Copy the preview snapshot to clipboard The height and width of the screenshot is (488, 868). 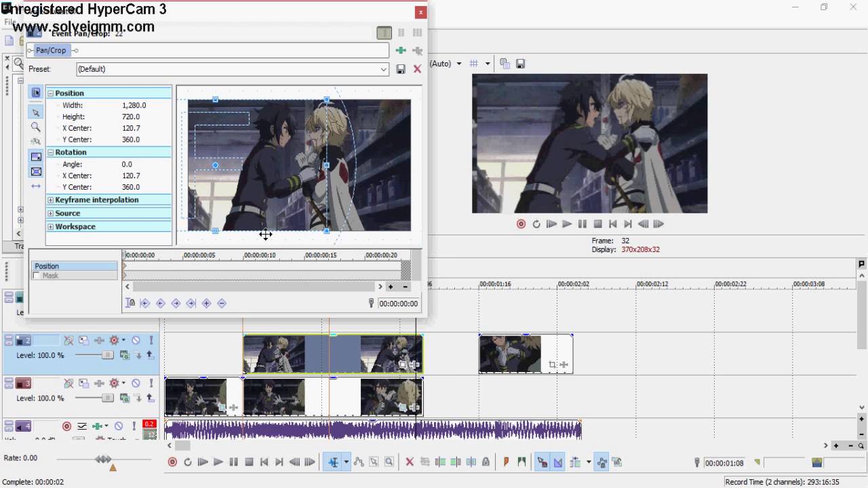505,64
